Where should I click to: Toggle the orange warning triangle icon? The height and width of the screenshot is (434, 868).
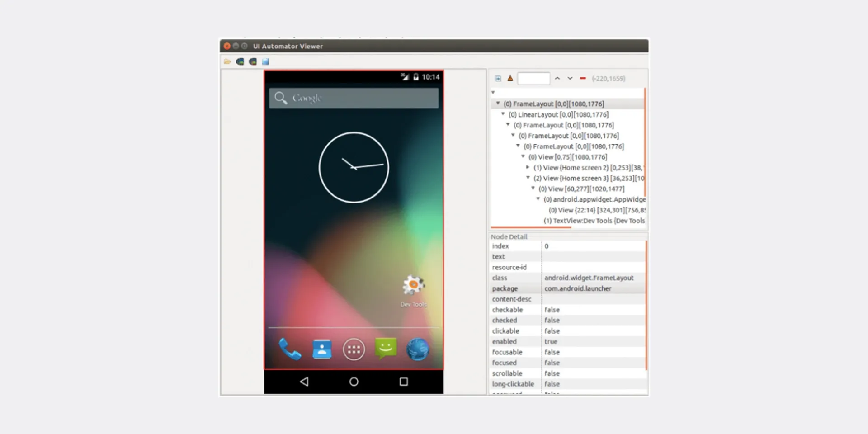510,79
